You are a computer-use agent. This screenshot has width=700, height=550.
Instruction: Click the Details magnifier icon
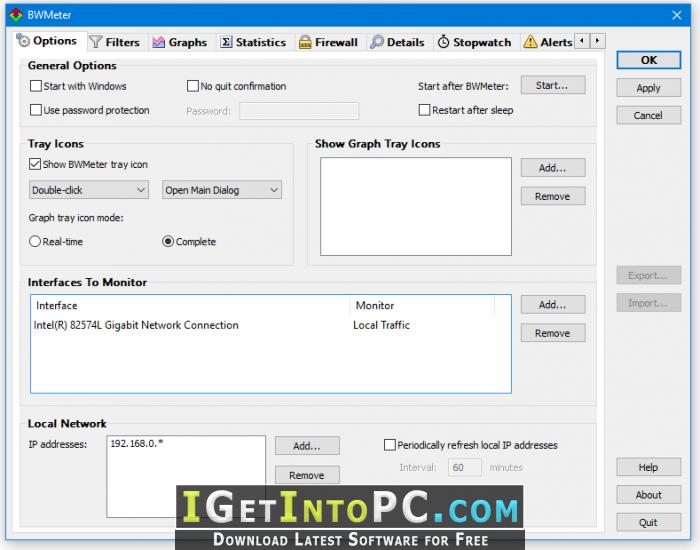(x=377, y=42)
